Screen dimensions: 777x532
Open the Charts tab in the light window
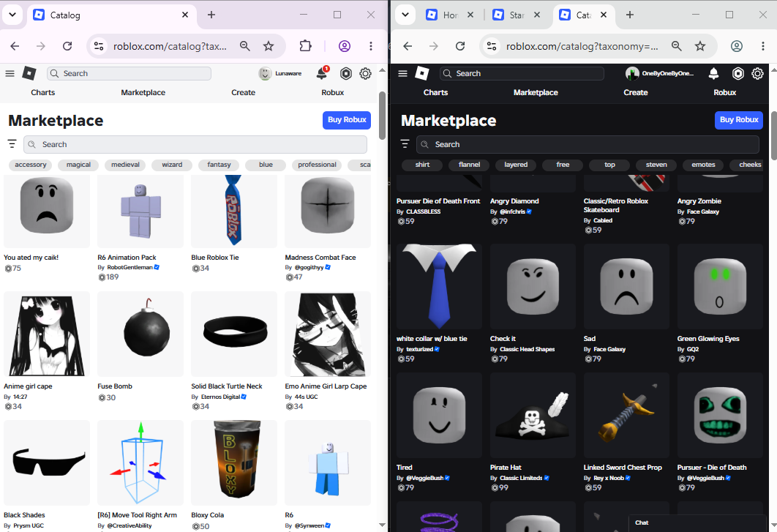pyautogui.click(x=43, y=92)
